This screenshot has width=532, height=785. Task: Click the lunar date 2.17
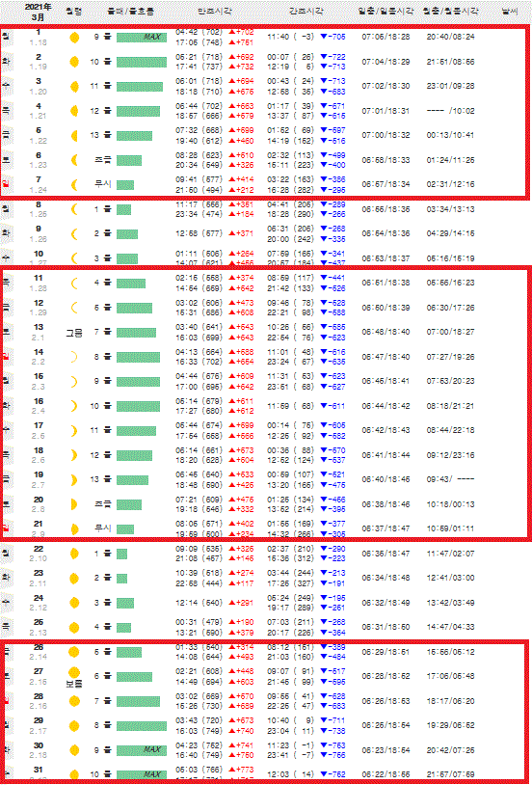[38, 731]
